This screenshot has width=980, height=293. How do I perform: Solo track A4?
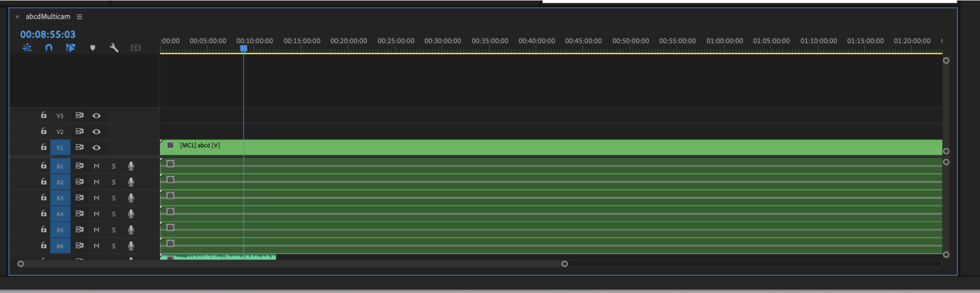[x=114, y=214]
